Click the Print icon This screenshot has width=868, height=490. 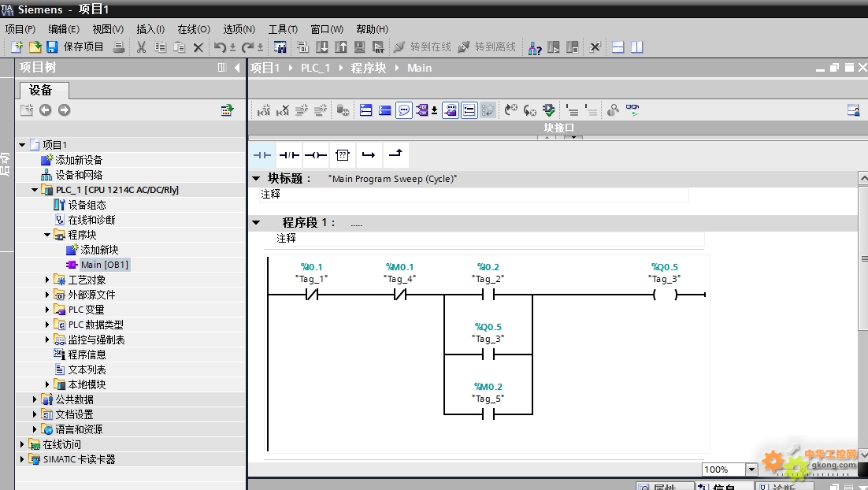(118, 47)
